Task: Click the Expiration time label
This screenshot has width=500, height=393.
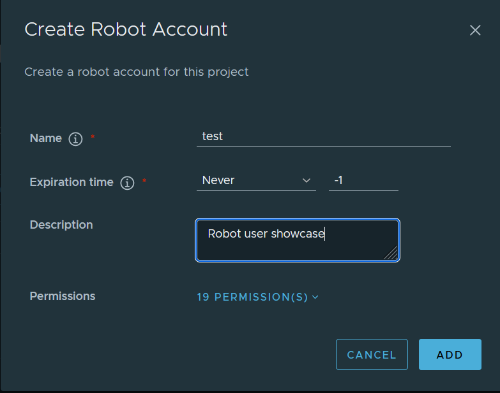Action: (x=71, y=182)
